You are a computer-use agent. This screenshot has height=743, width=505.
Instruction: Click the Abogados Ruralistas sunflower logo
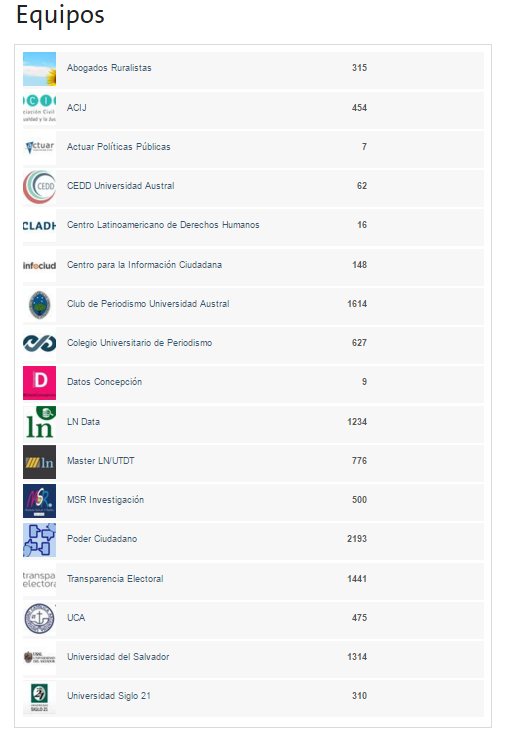coord(39,69)
